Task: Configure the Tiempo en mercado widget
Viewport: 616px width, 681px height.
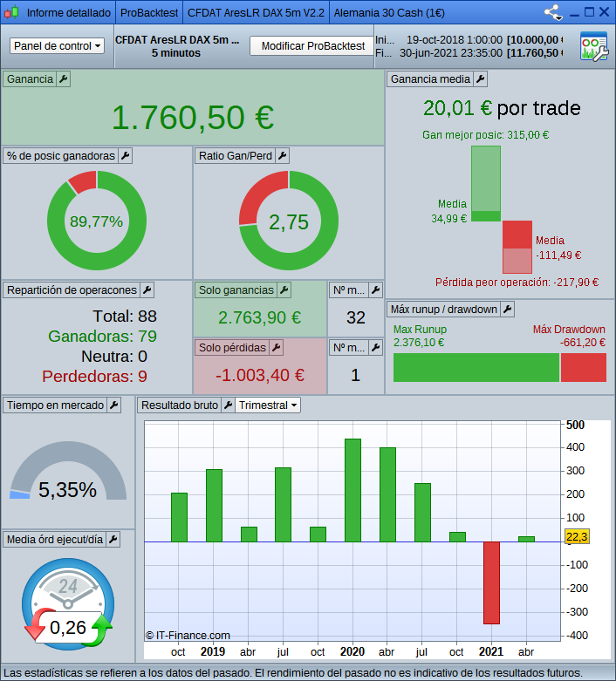Action: pos(114,405)
